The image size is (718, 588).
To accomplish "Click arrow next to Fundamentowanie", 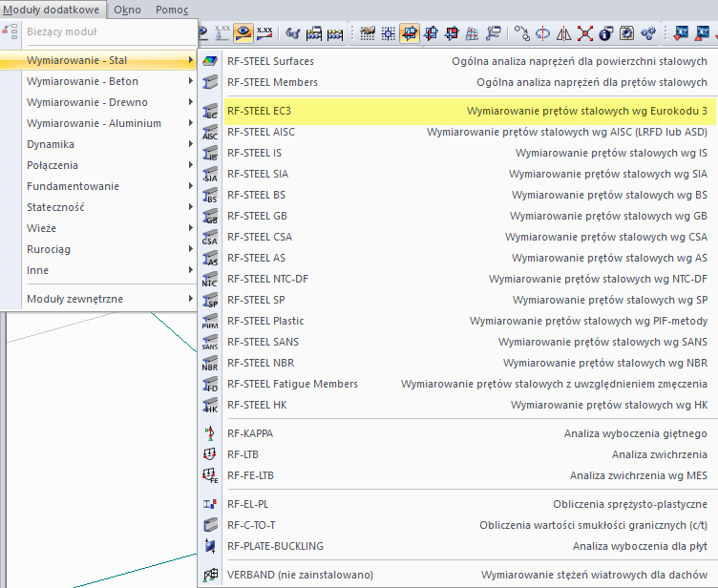I will pyautogui.click(x=191, y=186).
